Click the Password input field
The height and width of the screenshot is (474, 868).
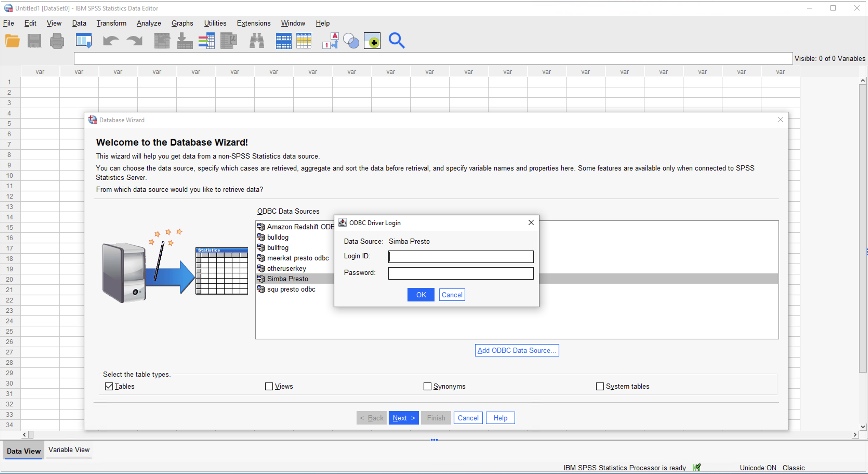click(461, 273)
